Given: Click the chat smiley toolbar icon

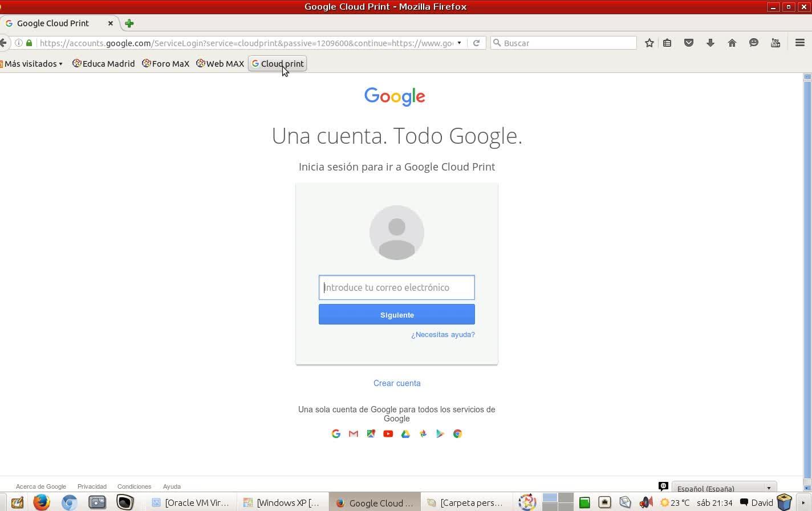Looking at the screenshot, I should pyautogui.click(x=754, y=43).
